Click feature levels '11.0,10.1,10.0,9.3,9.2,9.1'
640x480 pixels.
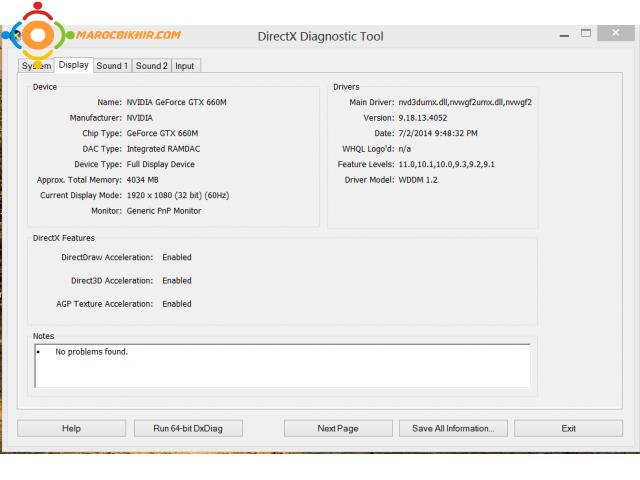coord(446,164)
